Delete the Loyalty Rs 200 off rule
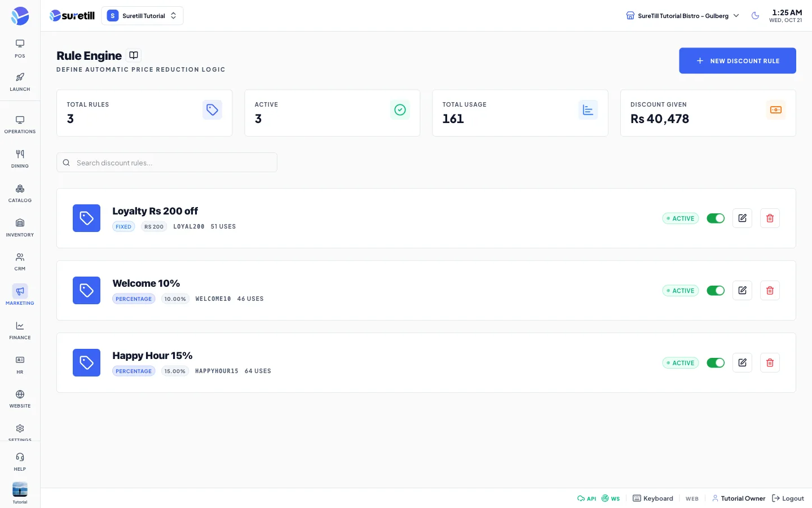Screen dimensions: 812x508 click(770, 218)
